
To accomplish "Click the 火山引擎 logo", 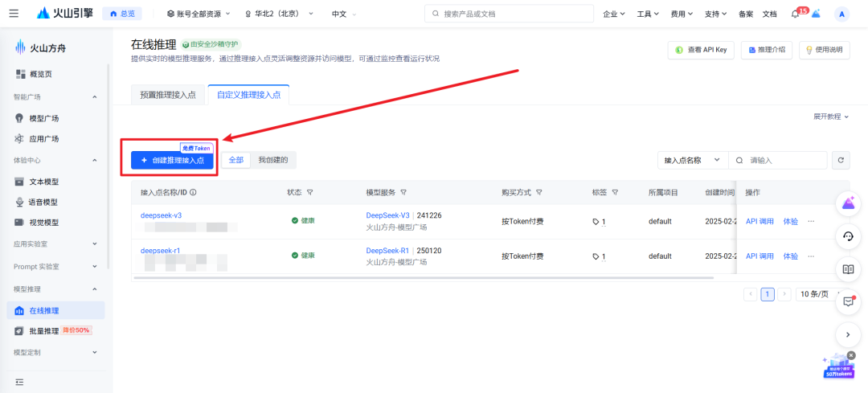I will (x=65, y=14).
